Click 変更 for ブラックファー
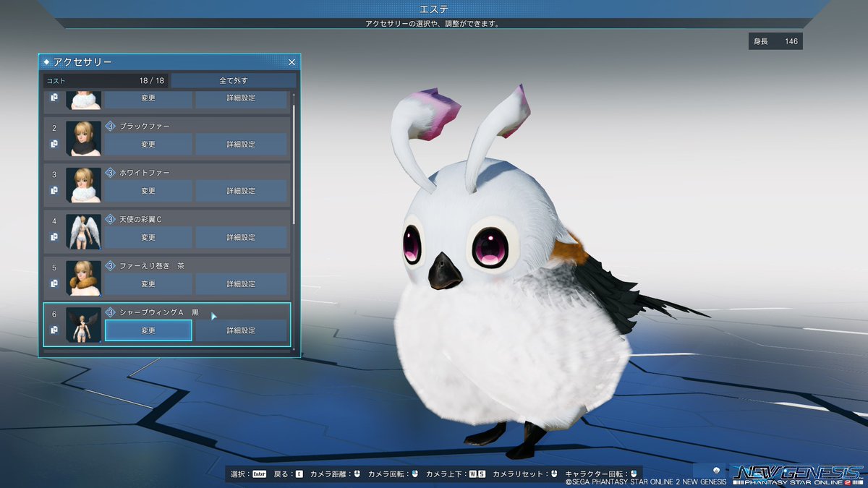Viewport: 868px width, 488px height. 148,144
